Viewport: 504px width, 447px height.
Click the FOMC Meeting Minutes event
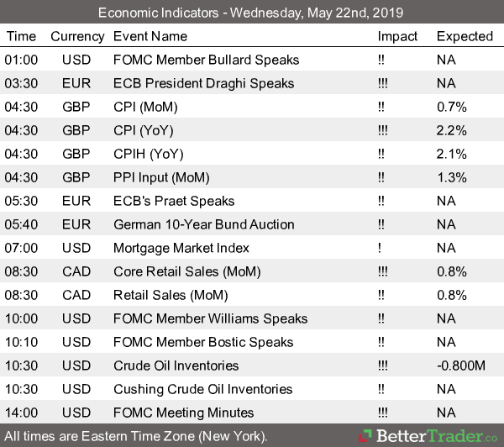(183, 413)
